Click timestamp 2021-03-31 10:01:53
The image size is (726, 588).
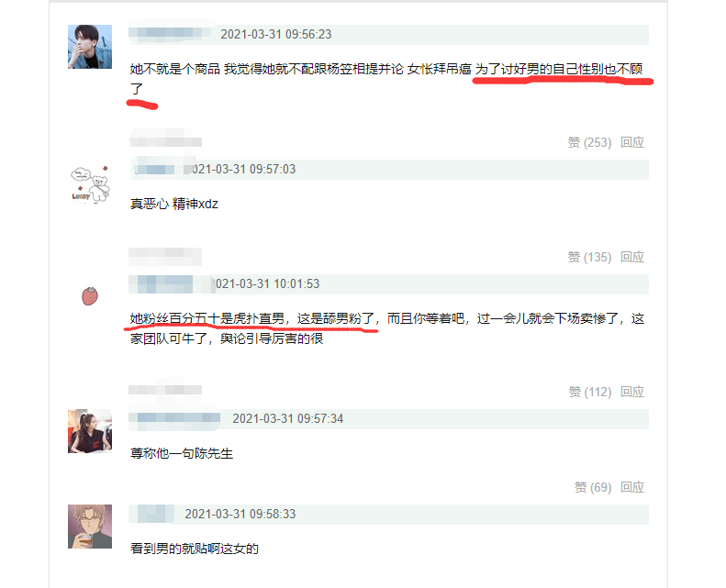[x=266, y=284]
